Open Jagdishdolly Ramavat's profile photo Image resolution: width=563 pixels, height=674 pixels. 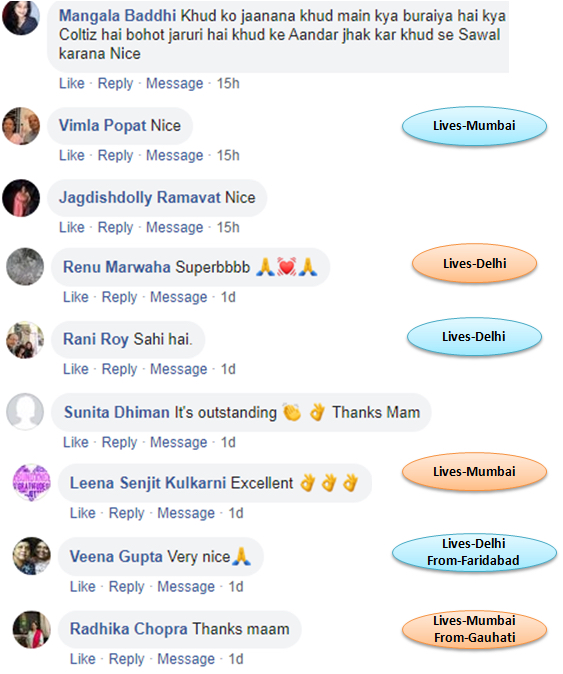click(x=21, y=198)
